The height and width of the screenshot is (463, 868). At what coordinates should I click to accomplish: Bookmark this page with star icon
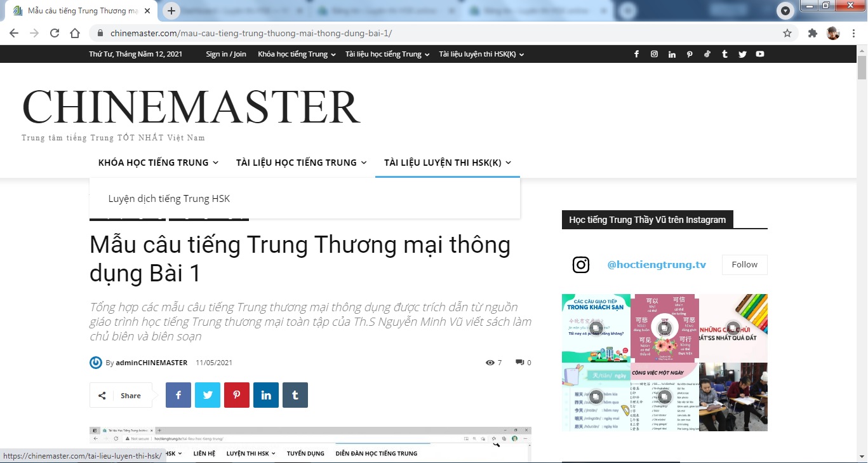(787, 33)
